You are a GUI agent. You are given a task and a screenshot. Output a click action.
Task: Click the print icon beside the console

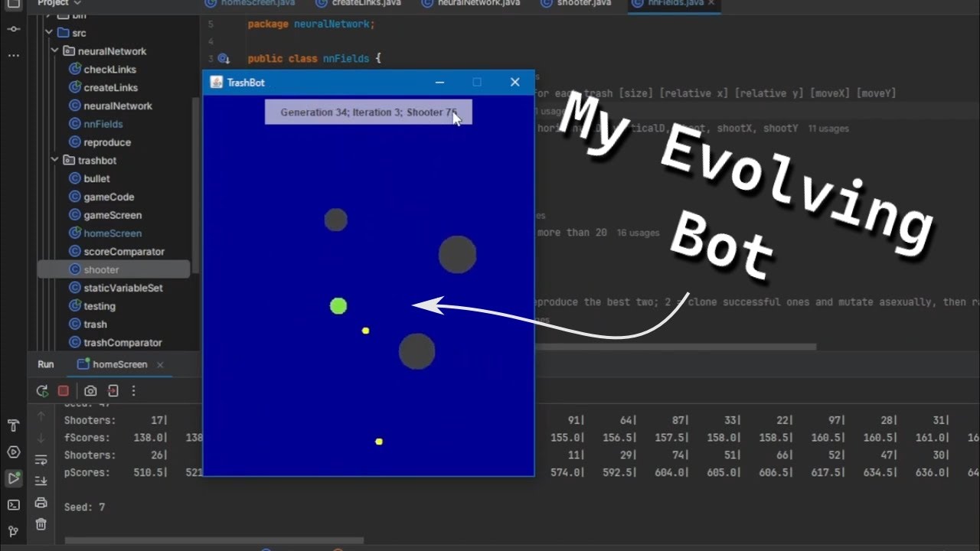click(41, 503)
